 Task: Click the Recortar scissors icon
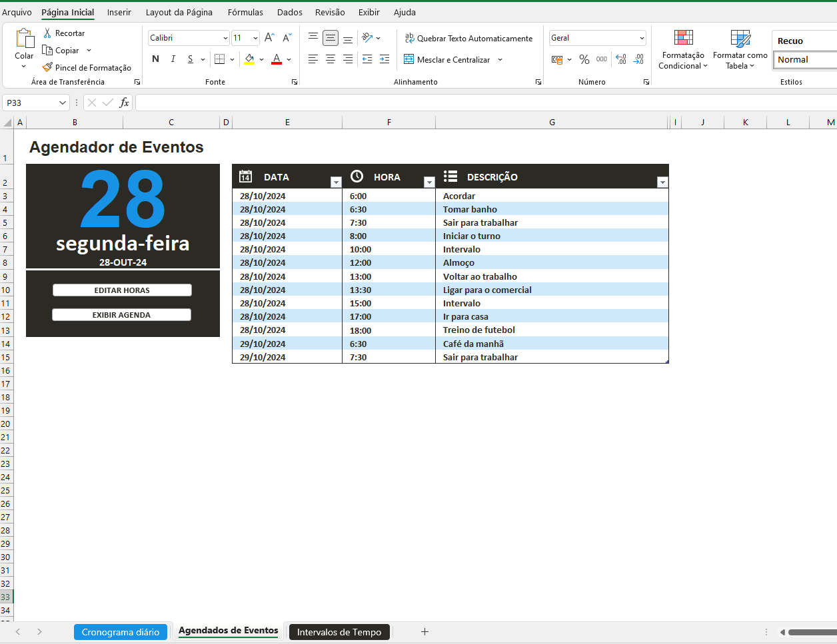click(47, 33)
